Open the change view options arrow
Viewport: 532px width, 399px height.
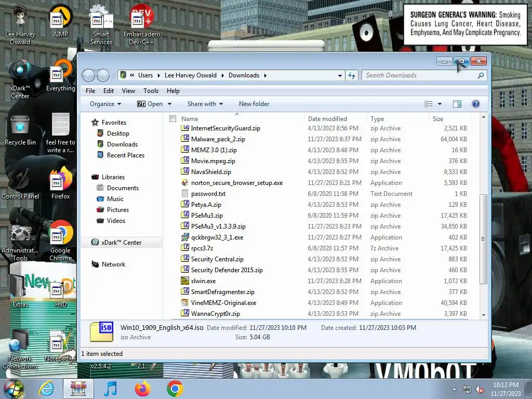coord(440,104)
